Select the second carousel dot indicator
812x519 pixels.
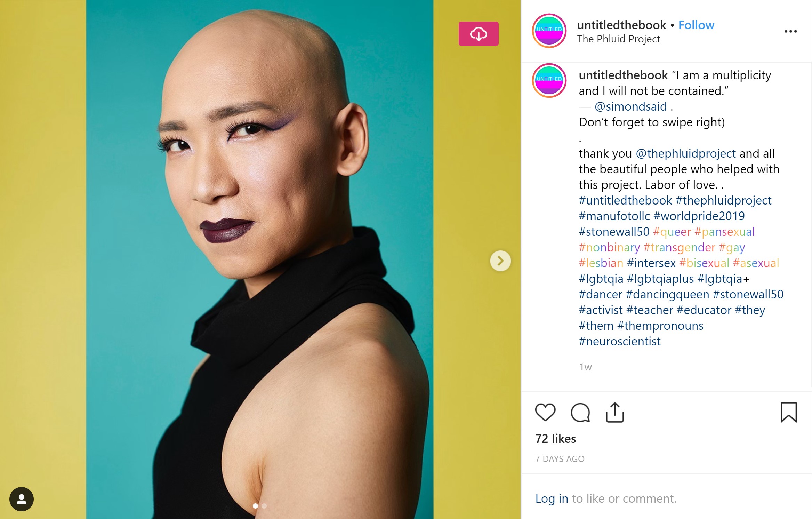264,506
